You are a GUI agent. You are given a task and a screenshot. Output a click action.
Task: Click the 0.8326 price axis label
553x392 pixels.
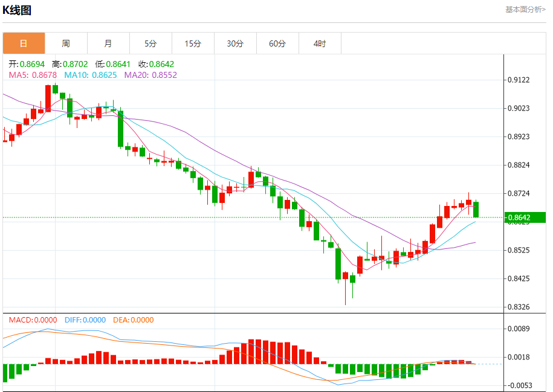pyautogui.click(x=519, y=307)
